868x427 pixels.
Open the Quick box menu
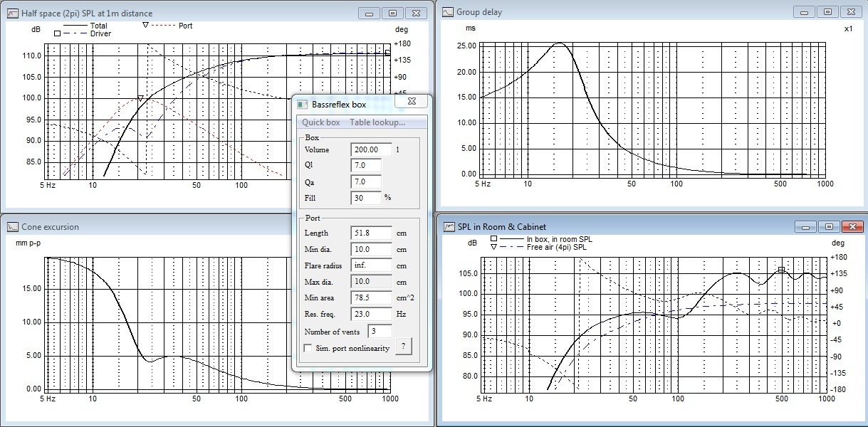pyautogui.click(x=320, y=122)
